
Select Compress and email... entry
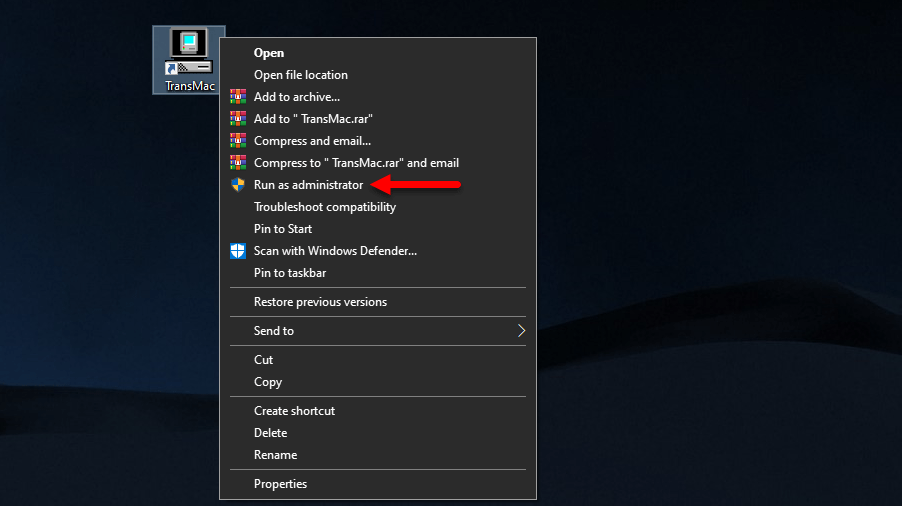[378, 141]
